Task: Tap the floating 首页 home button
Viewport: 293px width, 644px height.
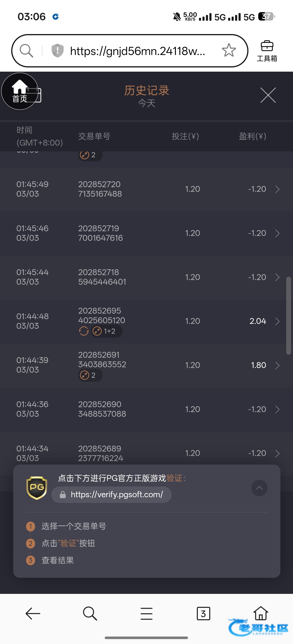Action: coord(20,91)
